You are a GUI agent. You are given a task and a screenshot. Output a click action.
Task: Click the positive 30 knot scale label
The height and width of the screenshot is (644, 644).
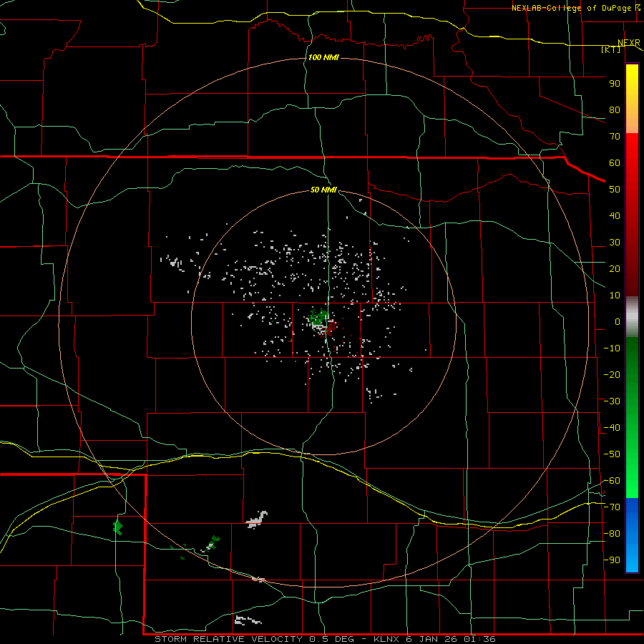(615, 243)
